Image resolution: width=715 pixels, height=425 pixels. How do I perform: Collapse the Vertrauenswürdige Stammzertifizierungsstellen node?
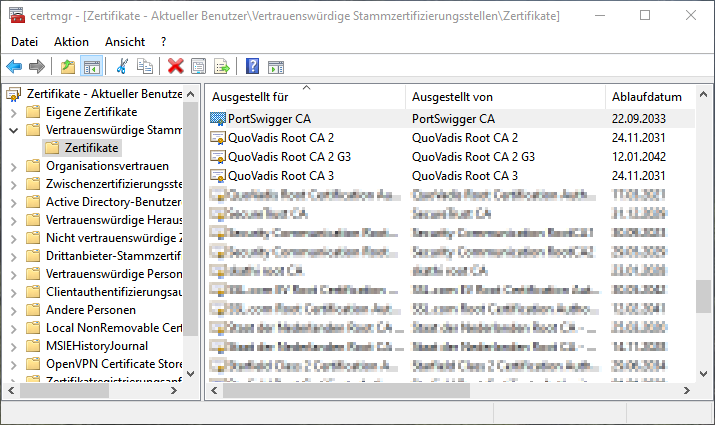pos(13,130)
